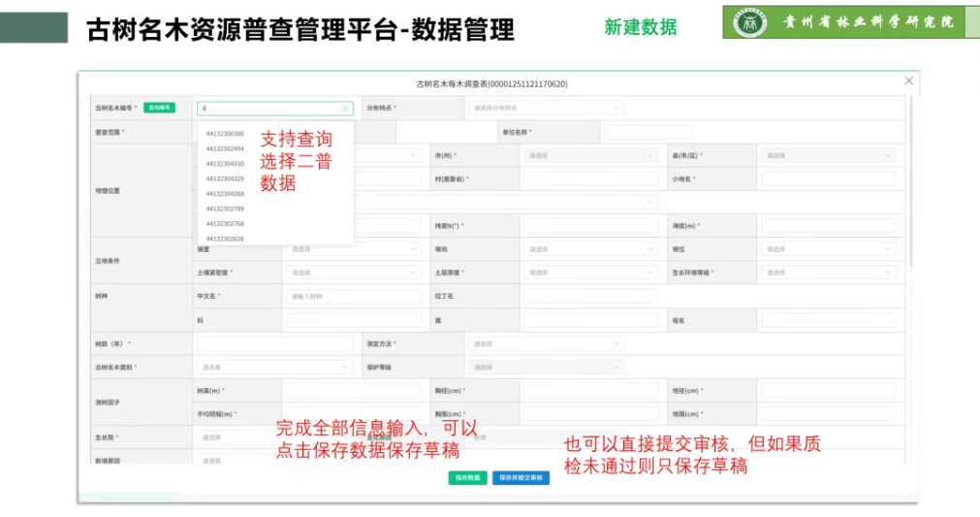Focus the 单位名称 input field
The height and width of the screenshot is (517, 980).
pyautogui.click(x=647, y=132)
